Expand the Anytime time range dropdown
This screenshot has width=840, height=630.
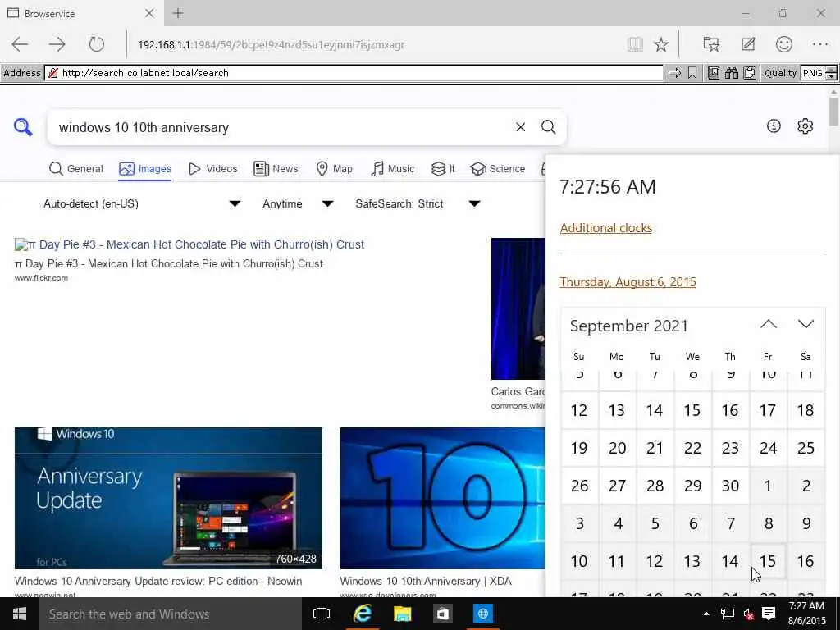pyautogui.click(x=298, y=203)
